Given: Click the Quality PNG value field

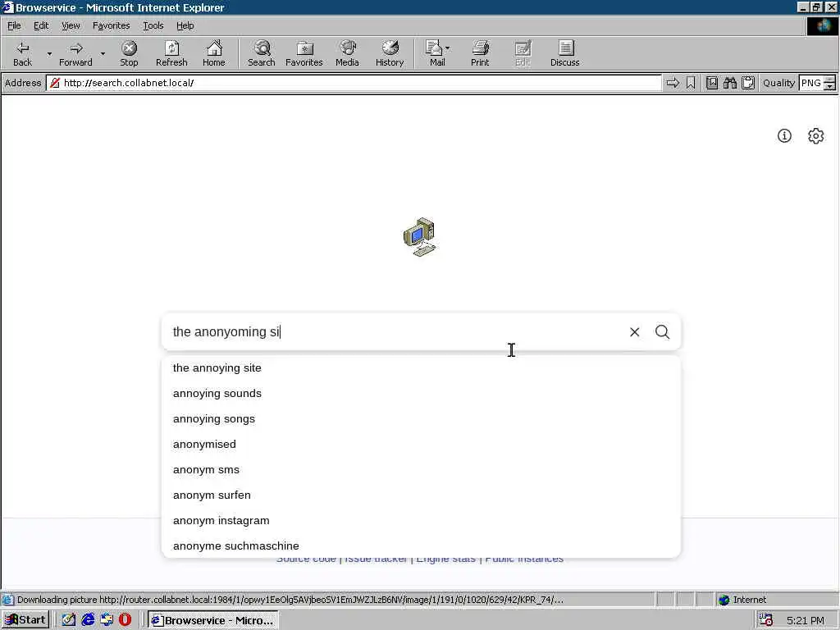Looking at the screenshot, I should coord(811,83).
